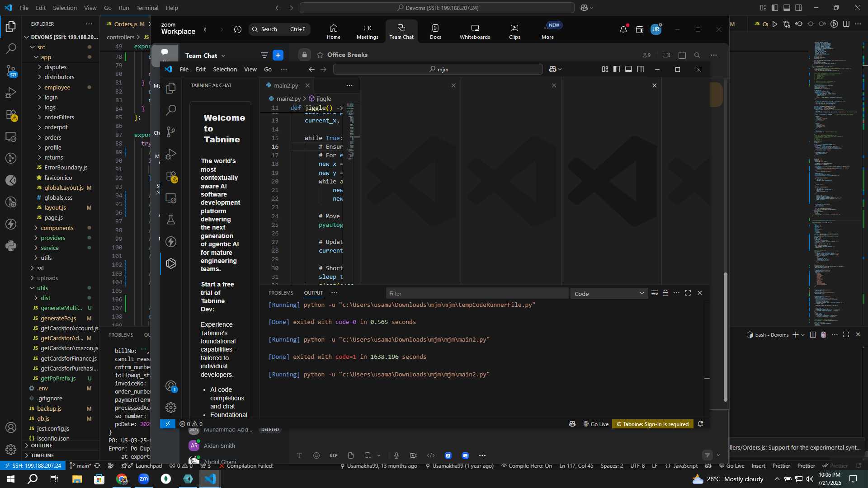Open Run and Debug in the inner VS Code window
The image size is (868, 488).
[x=171, y=154]
